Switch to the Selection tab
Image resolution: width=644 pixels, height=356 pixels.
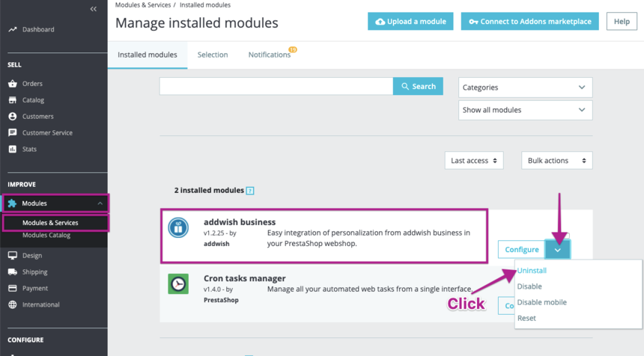click(213, 55)
